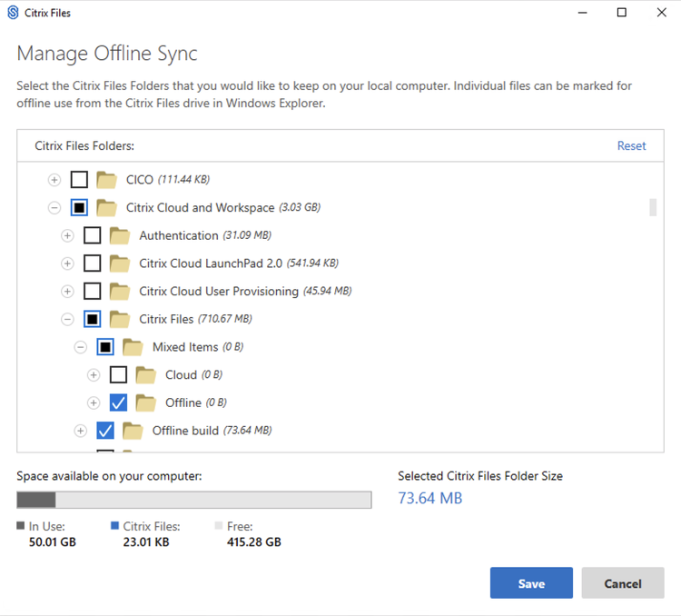This screenshot has height=616, width=681.
Task: Check the CICO folder checkbox
Action: (79, 180)
